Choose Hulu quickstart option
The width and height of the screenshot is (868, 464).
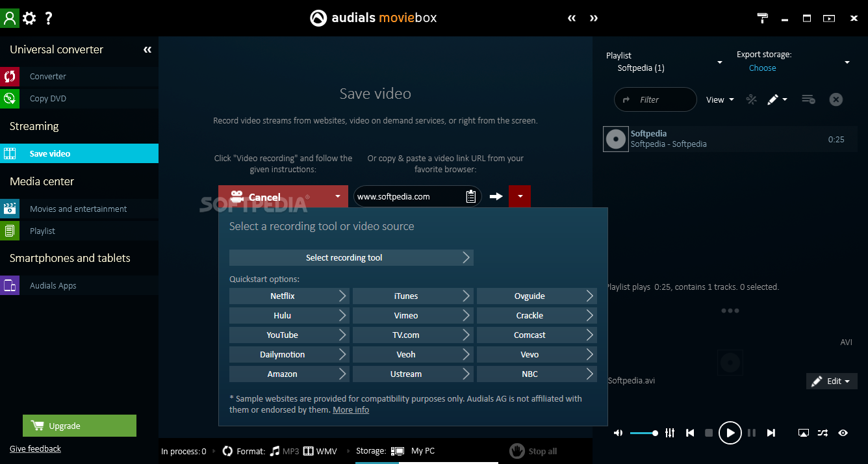point(289,315)
